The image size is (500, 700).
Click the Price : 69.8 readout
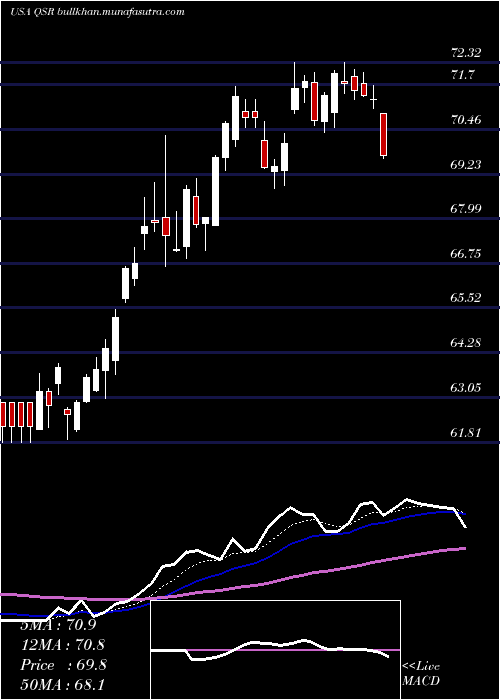click(x=63, y=665)
